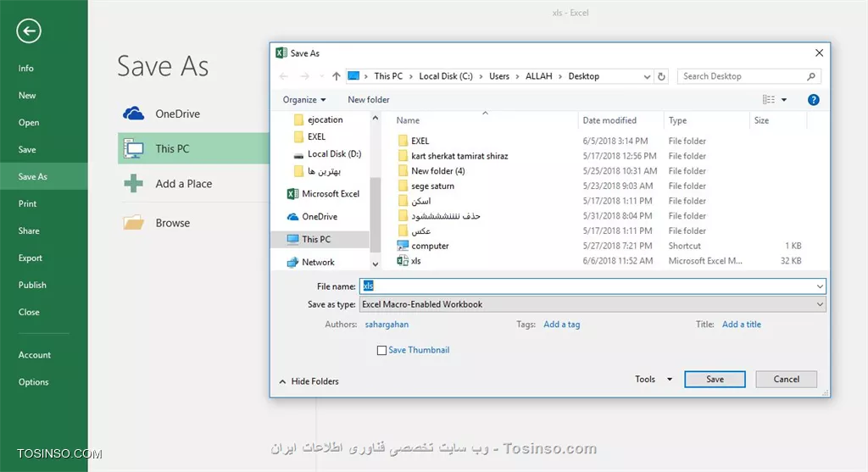The image size is (868, 472).
Task: Open the New backstage menu item
Action: tap(27, 95)
